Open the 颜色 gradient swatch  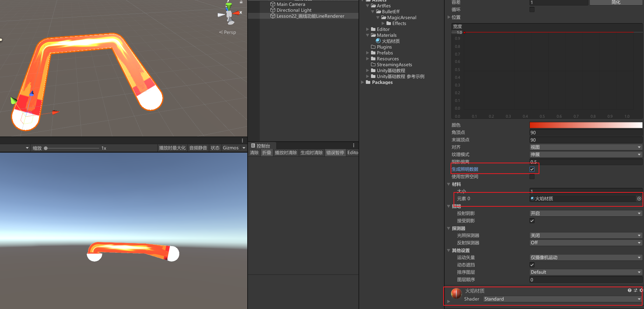pos(585,125)
